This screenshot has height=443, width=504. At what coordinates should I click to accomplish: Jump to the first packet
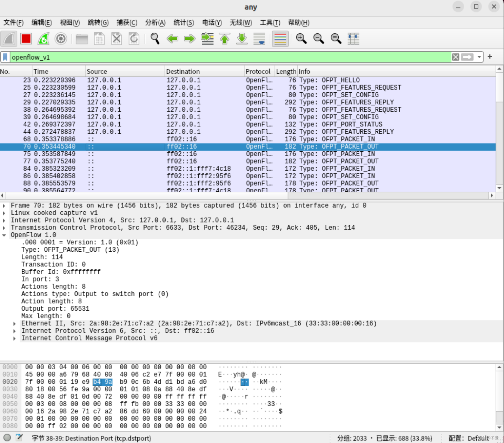point(225,39)
